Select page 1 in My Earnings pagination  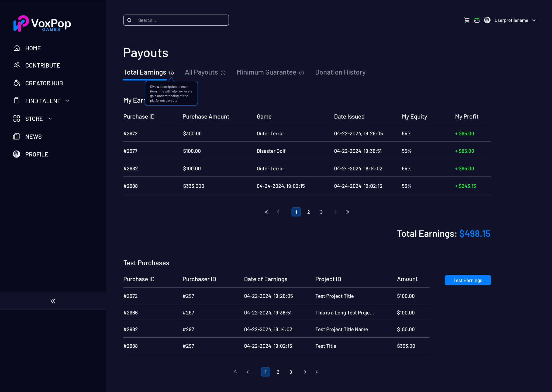(296, 212)
